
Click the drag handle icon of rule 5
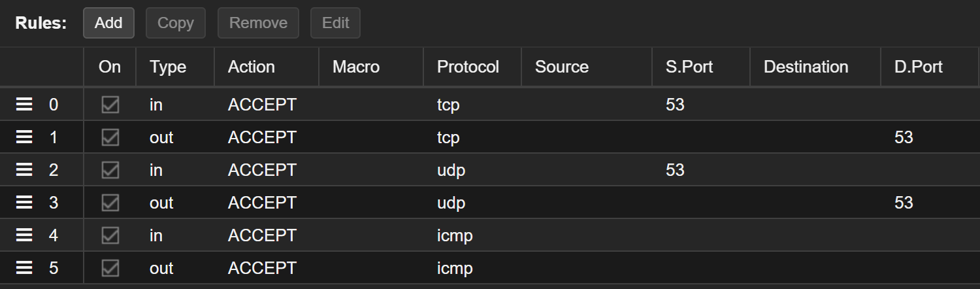click(x=24, y=267)
